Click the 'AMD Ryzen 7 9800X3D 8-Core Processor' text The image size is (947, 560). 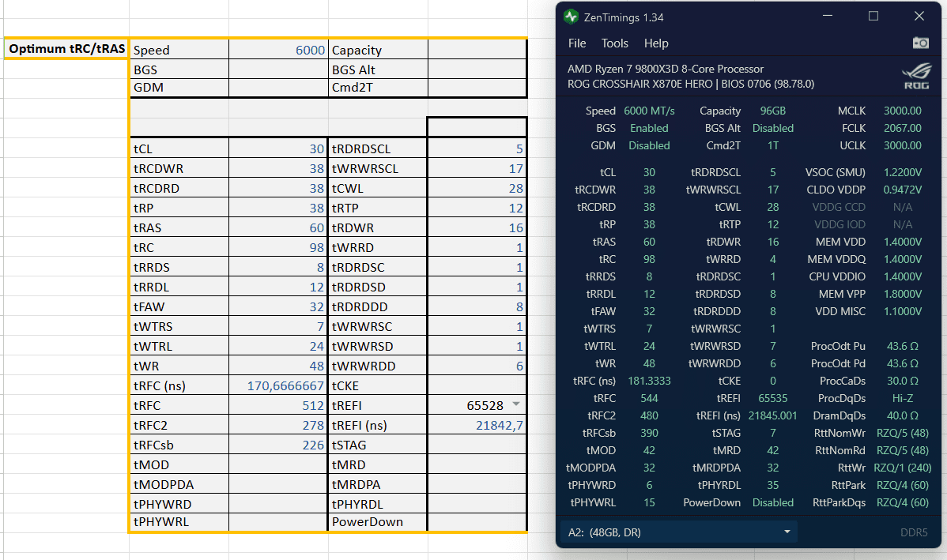(x=666, y=69)
